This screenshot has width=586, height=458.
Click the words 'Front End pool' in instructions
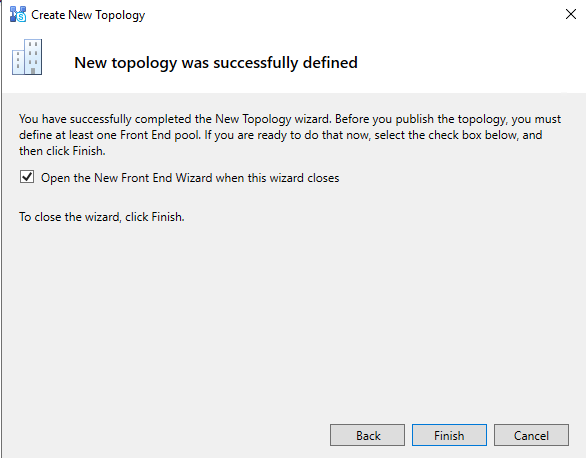click(160, 135)
